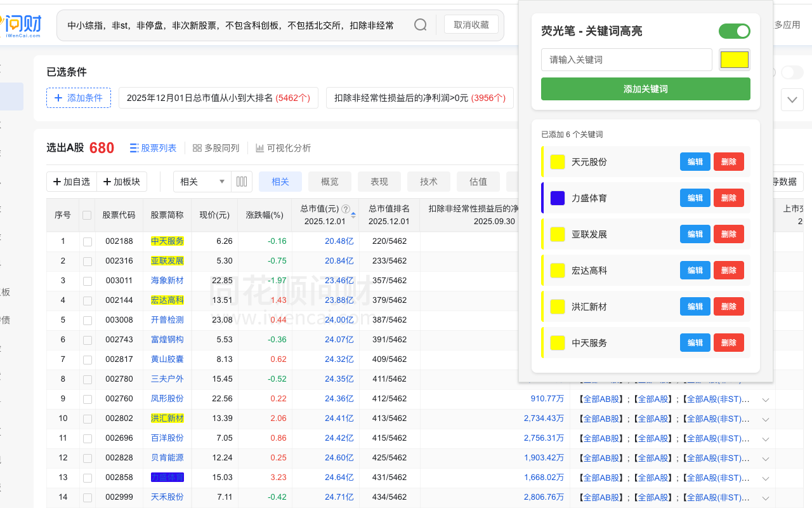This screenshot has height=508, width=812.
Task: Expand concept cell for row 洪汇新材
Action: pyautogui.click(x=766, y=419)
